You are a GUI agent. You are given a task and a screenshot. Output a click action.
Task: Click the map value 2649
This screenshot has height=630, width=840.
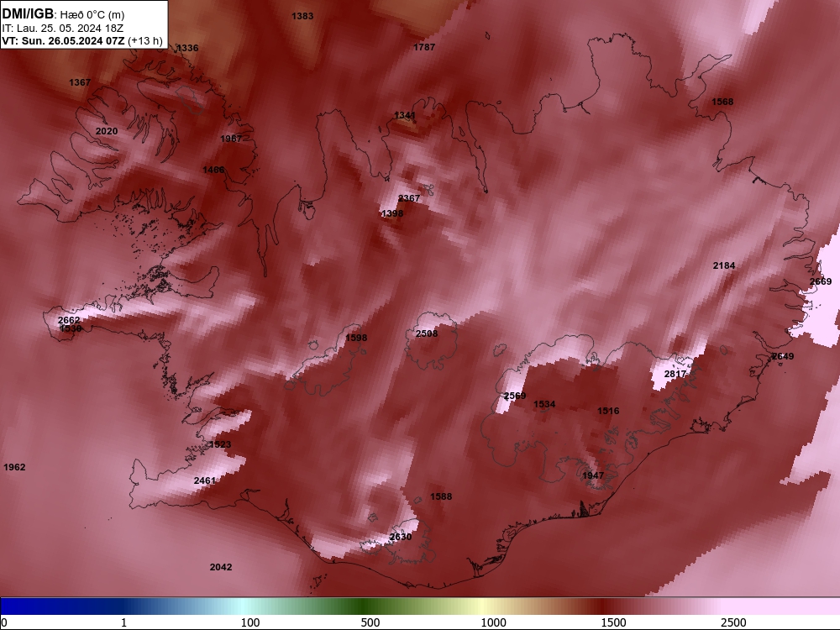pyautogui.click(x=783, y=357)
